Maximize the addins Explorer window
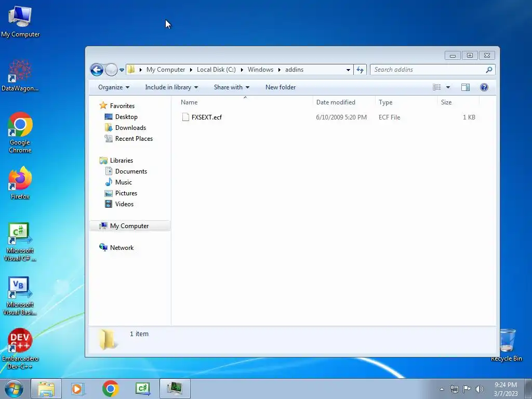The image size is (532, 399). (x=470, y=55)
